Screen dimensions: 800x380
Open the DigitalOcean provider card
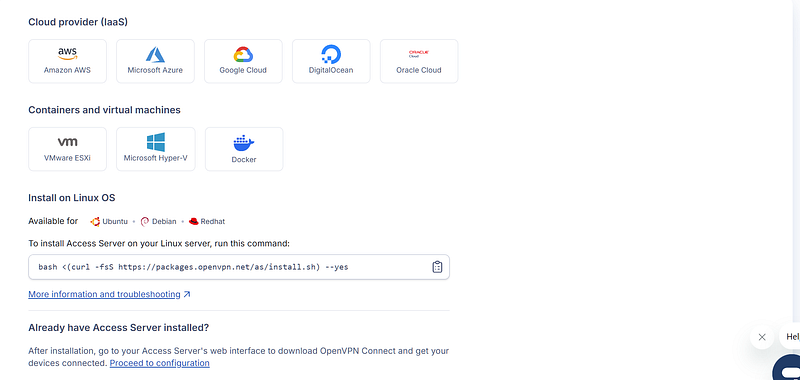click(x=331, y=61)
